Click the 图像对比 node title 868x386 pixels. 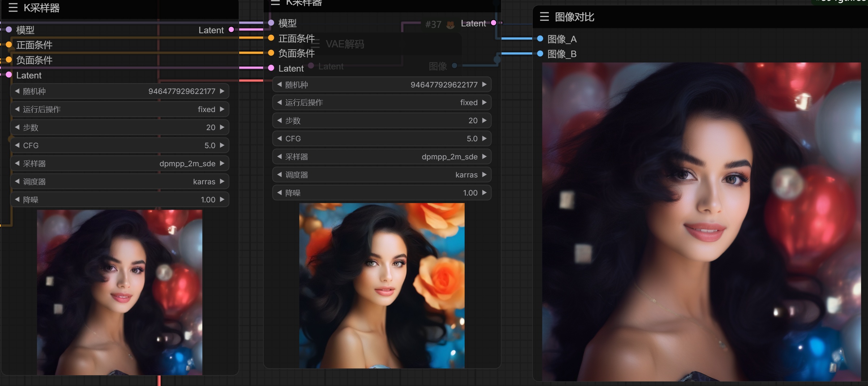[574, 17]
